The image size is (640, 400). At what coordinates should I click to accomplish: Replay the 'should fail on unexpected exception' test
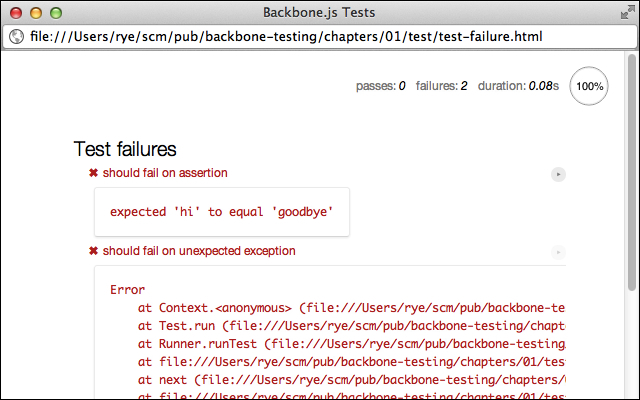point(558,252)
